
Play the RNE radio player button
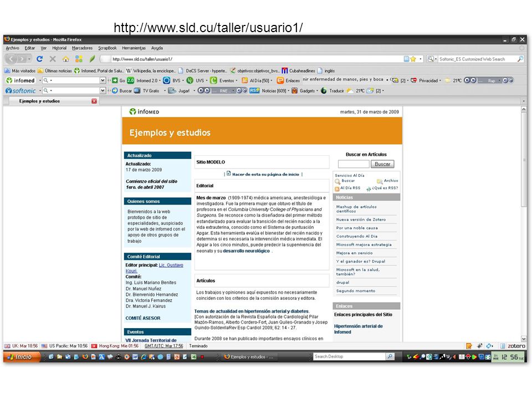click(x=206, y=90)
